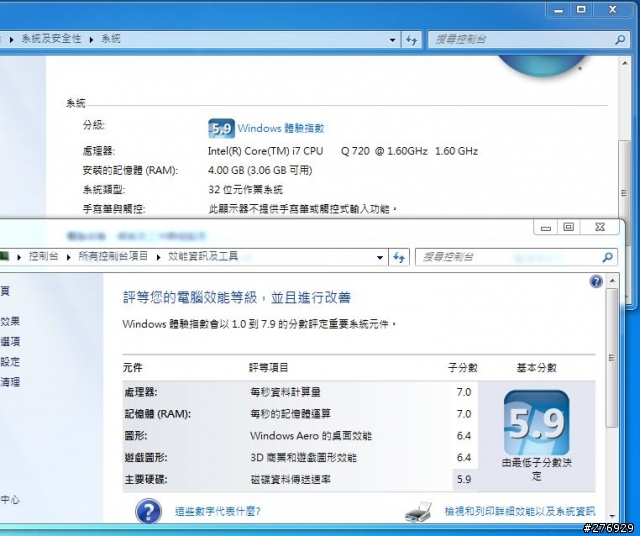This screenshot has height=536, width=640.
Task: Expand the arrow after the 系統及安全性 breadcrumb
Action: [91, 40]
